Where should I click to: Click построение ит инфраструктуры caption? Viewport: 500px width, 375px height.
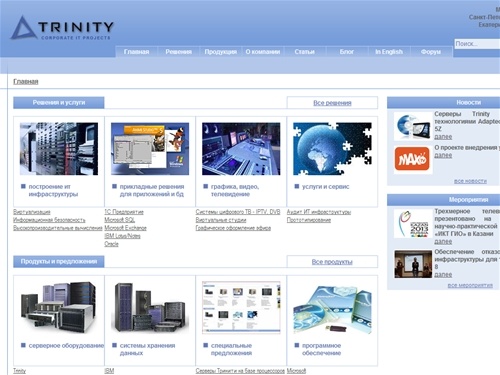click(53, 190)
